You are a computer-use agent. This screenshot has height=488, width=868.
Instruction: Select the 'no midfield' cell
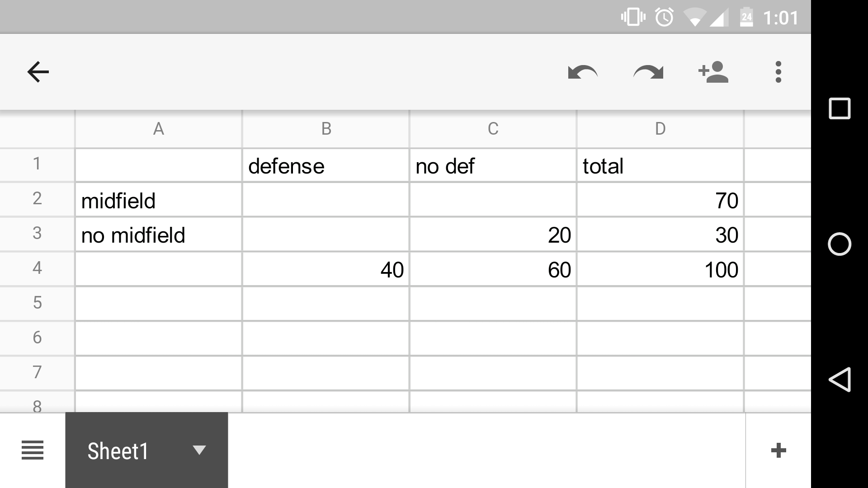tap(158, 235)
